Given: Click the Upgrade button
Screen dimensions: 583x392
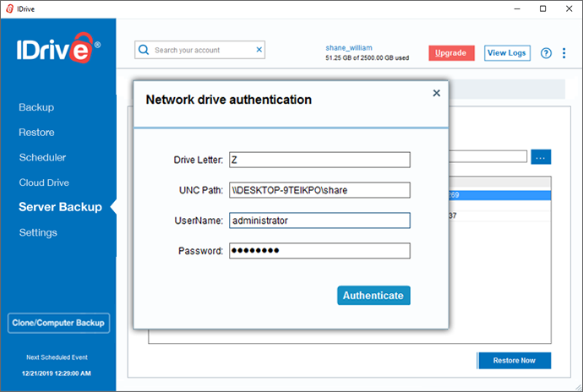Looking at the screenshot, I should click(x=451, y=53).
